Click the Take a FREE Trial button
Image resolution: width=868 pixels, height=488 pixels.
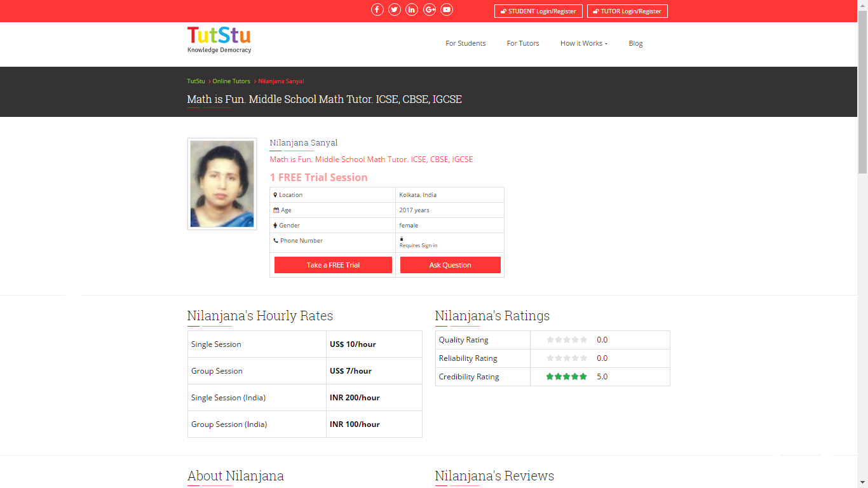pyautogui.click(x=332, y=264)
